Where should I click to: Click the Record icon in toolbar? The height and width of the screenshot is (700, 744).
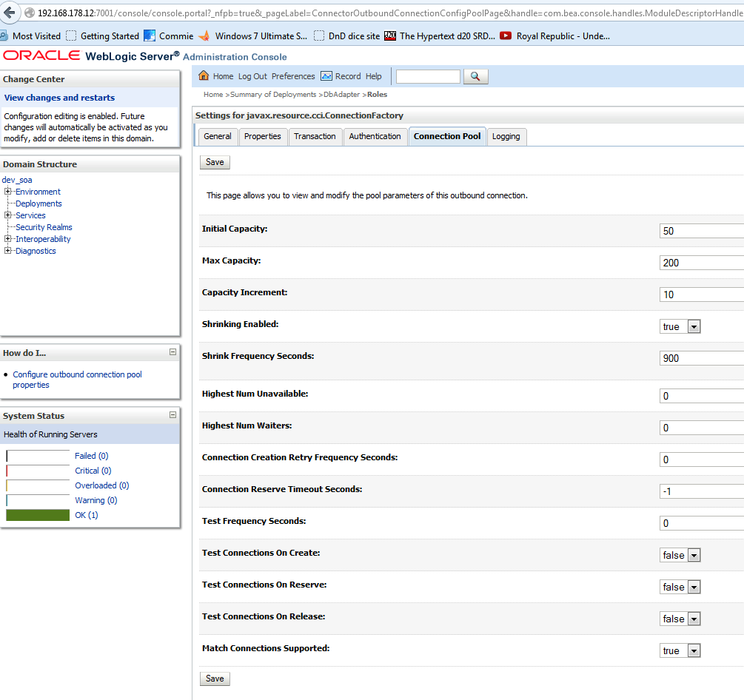(326, 76)
